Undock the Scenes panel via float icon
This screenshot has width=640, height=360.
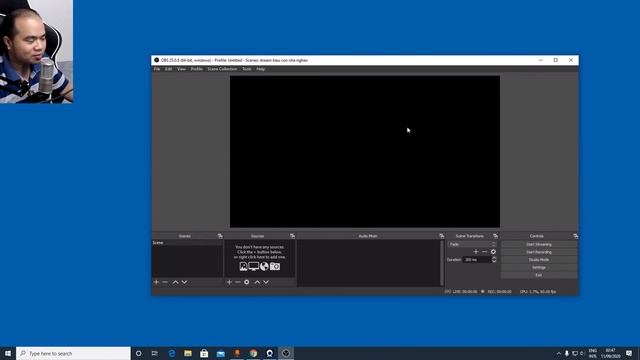pyautogui.click(x=220, y=236)
